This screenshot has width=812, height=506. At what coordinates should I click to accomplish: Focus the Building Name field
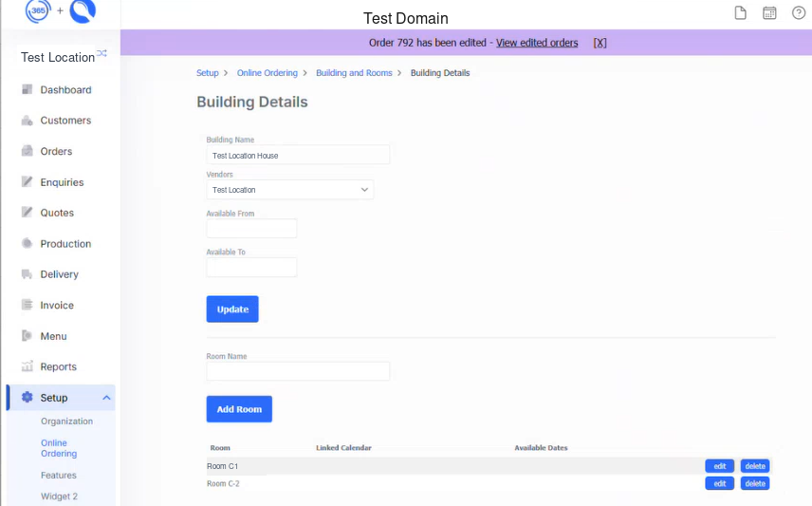point(298,155)
